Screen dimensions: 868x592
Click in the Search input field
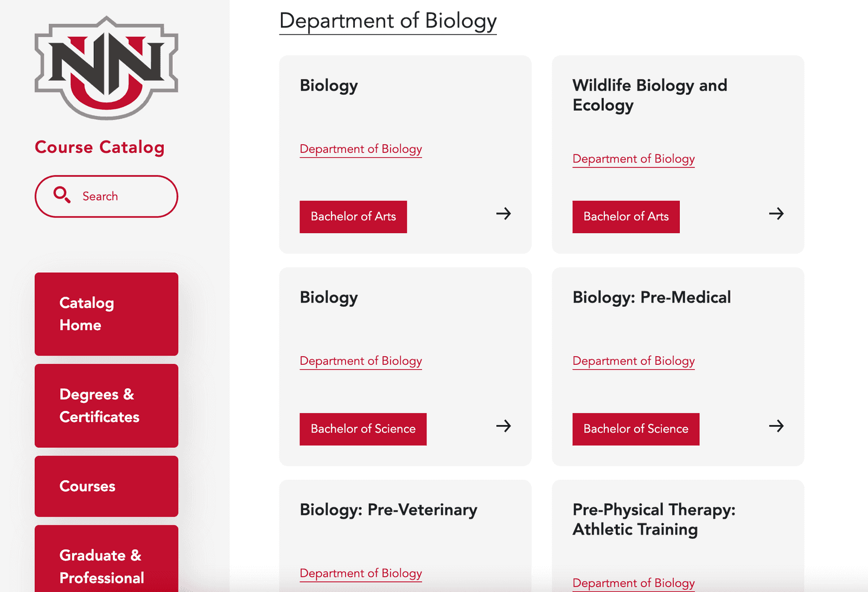[119, 196]
